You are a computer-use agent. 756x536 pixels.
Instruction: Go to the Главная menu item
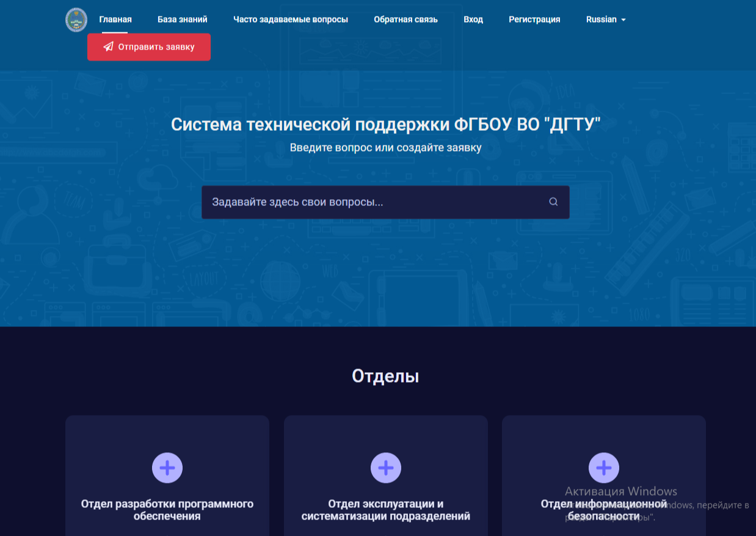point(115,20)
